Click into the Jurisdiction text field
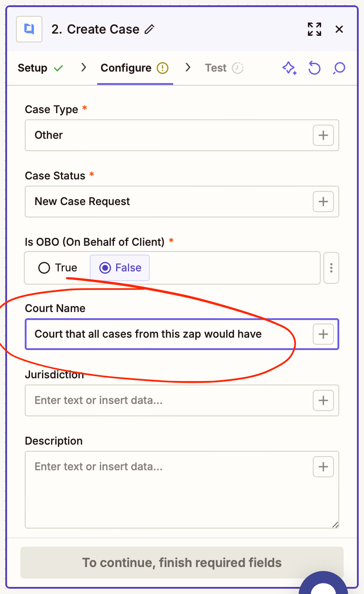The height and width of the screenshot is (594, 364). [168, 400]
